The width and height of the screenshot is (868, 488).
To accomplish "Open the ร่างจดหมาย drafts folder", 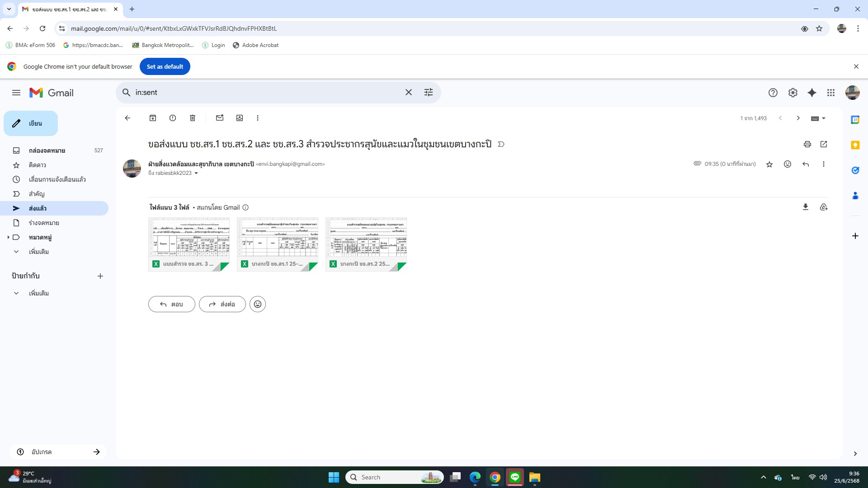I will click(x=44, y=223).
